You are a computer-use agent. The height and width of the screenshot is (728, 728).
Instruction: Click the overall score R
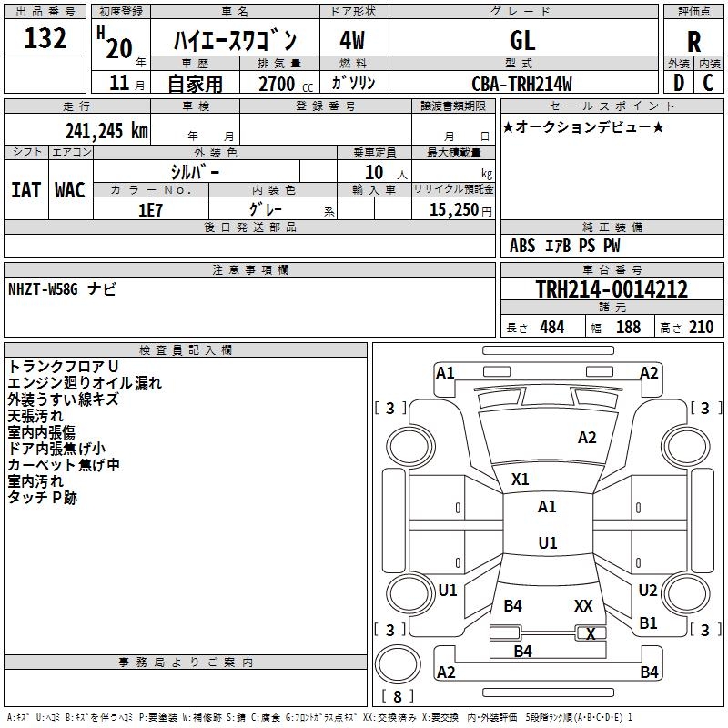click(693, 42)
